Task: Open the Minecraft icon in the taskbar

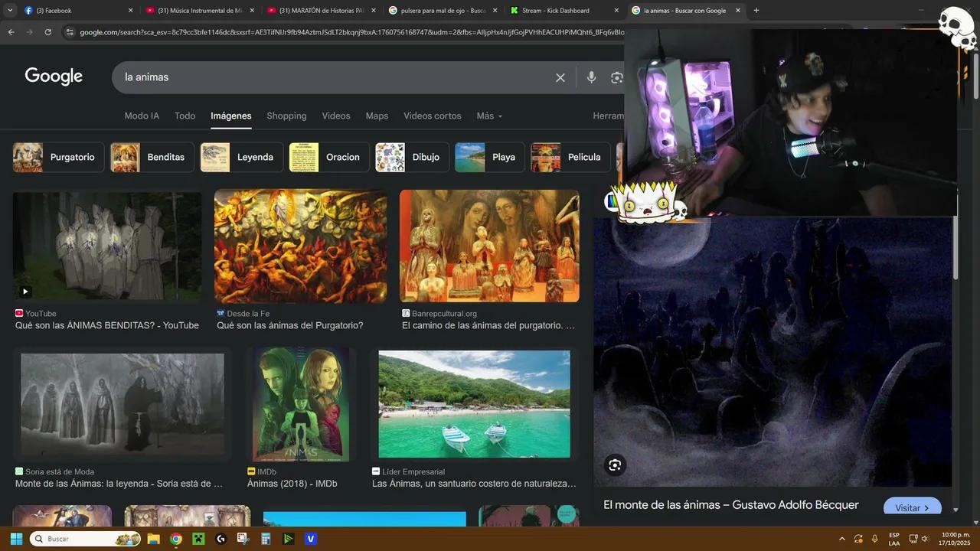Action: [x=198, y=539]
